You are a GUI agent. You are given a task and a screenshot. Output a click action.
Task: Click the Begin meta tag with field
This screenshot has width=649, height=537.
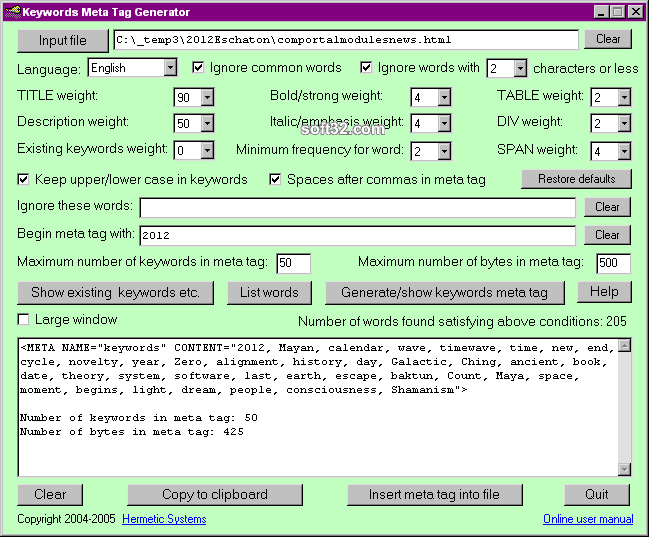[358, 235]
